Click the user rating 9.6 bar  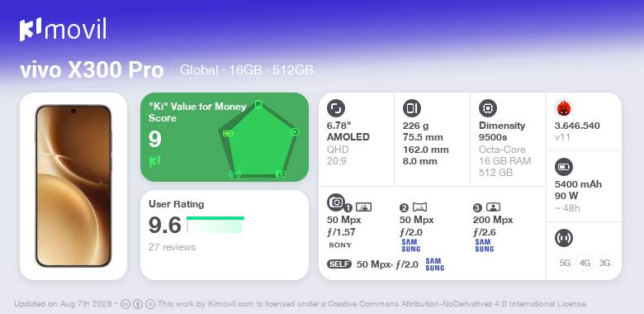215,225
